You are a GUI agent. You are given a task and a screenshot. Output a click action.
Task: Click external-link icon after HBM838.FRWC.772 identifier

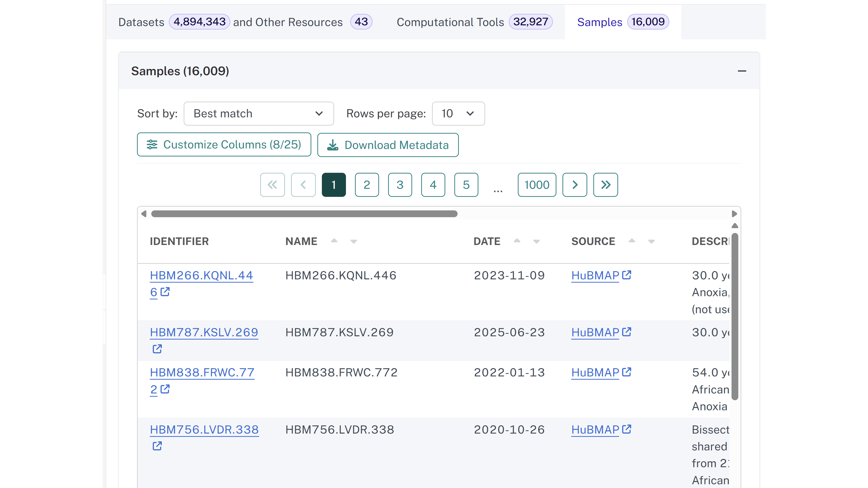165,389
